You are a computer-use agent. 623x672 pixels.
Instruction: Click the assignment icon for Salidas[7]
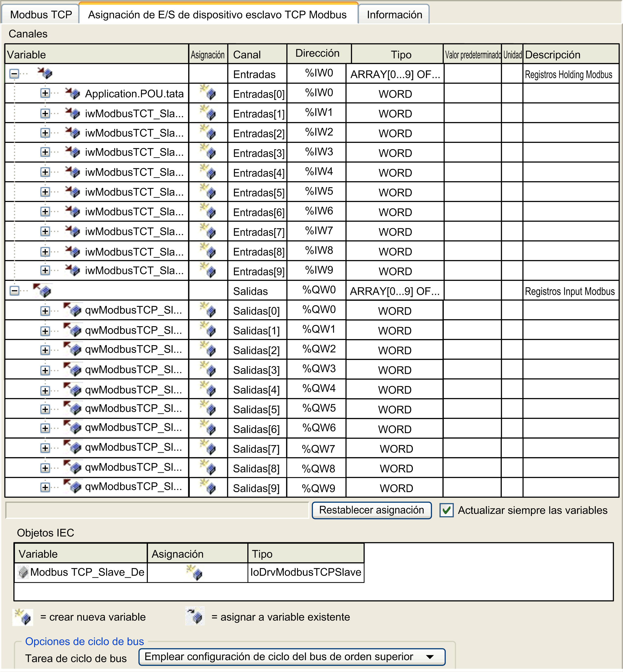[208, 448]
